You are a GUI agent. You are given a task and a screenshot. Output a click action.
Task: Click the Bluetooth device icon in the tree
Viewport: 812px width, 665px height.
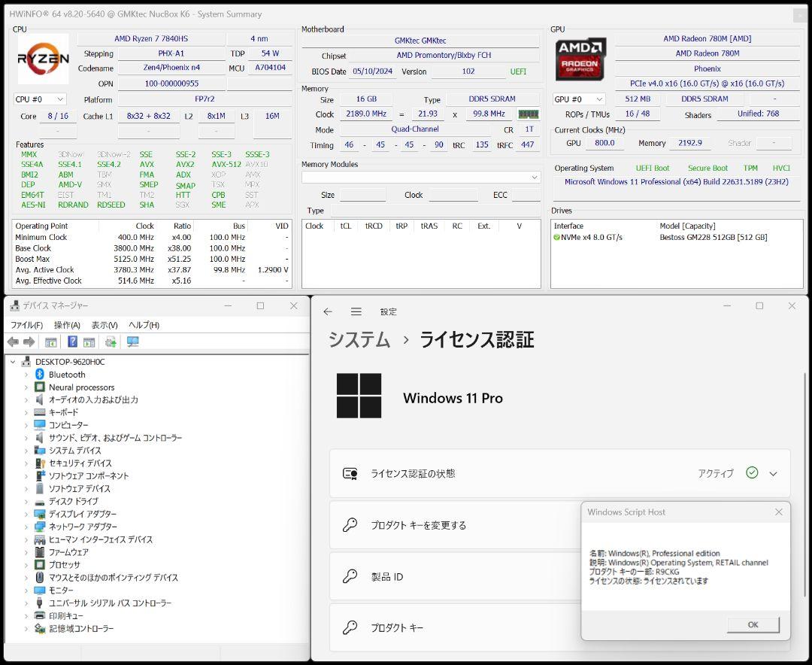(40, 374)
